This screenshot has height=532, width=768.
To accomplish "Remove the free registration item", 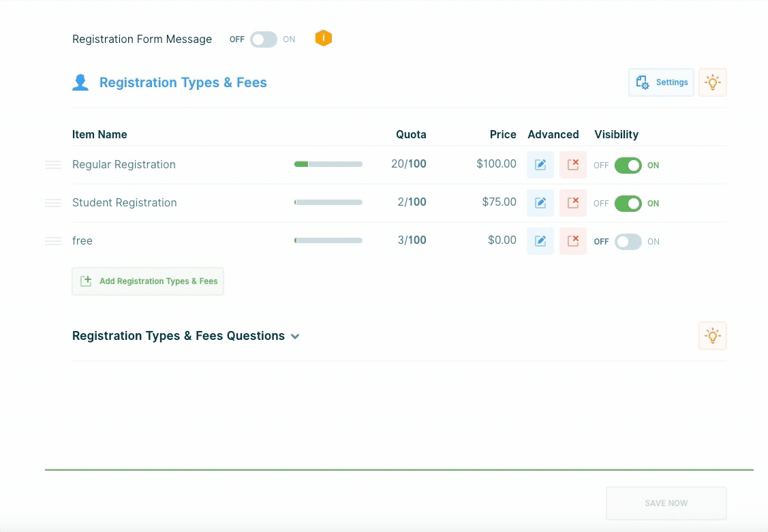I will tap(573, 241).
